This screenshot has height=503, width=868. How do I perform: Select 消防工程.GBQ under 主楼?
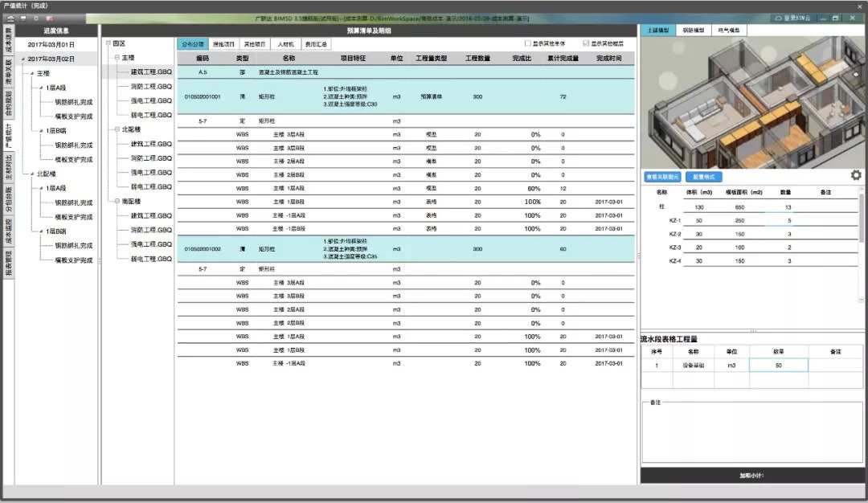[x=151, y=86]
